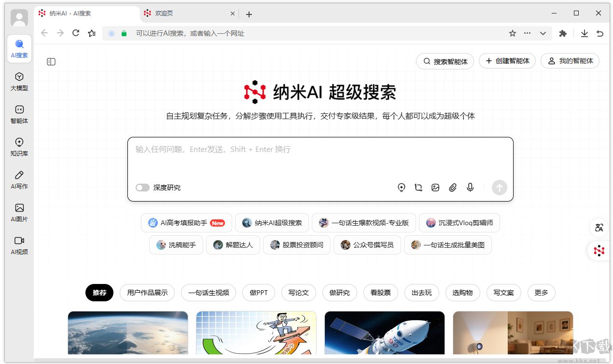Image resolution: width=613 pixels, height=364 pixels.
Task: Toggle the 深度研究 switch
Action: (x=142, y=188)
